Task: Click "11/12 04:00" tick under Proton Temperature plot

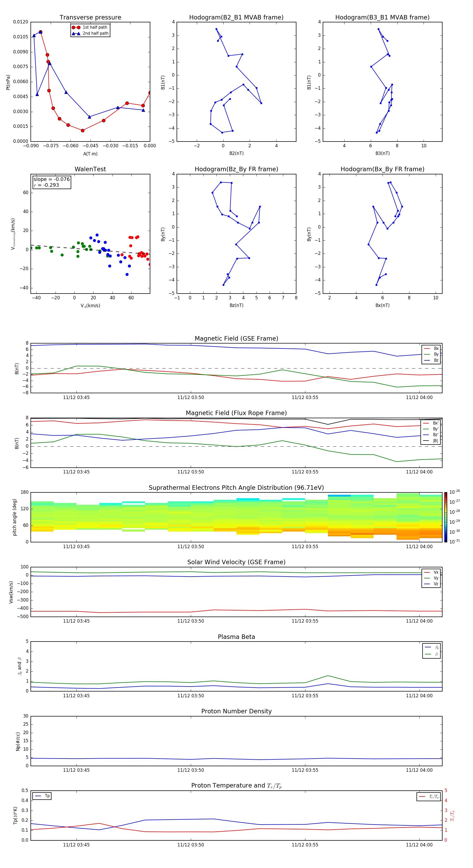Action: (x=419, y=845)
